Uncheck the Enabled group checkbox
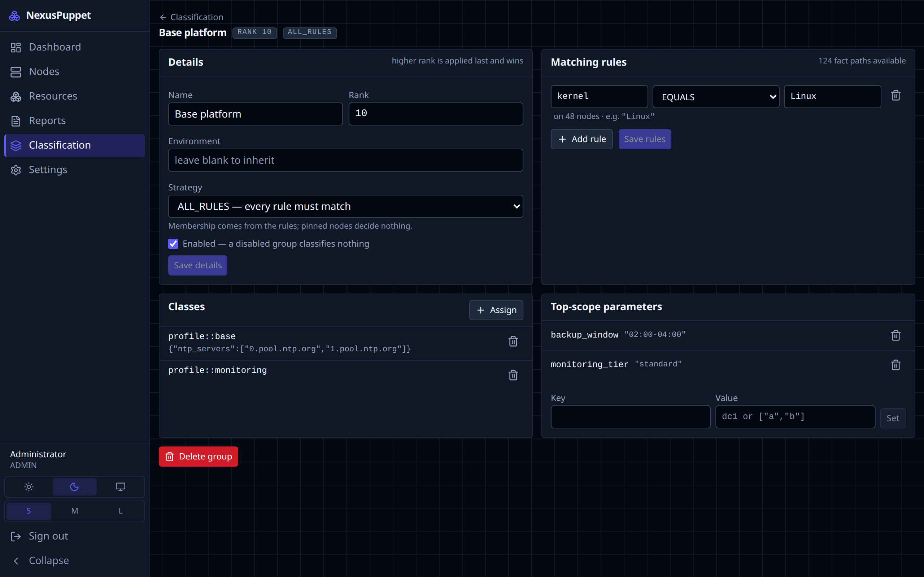This screenshot has height=577, width=924. [173, 244]
